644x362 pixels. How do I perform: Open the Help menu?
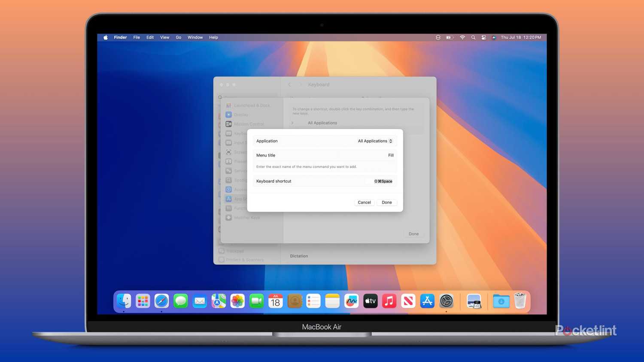tap(213, 37)
